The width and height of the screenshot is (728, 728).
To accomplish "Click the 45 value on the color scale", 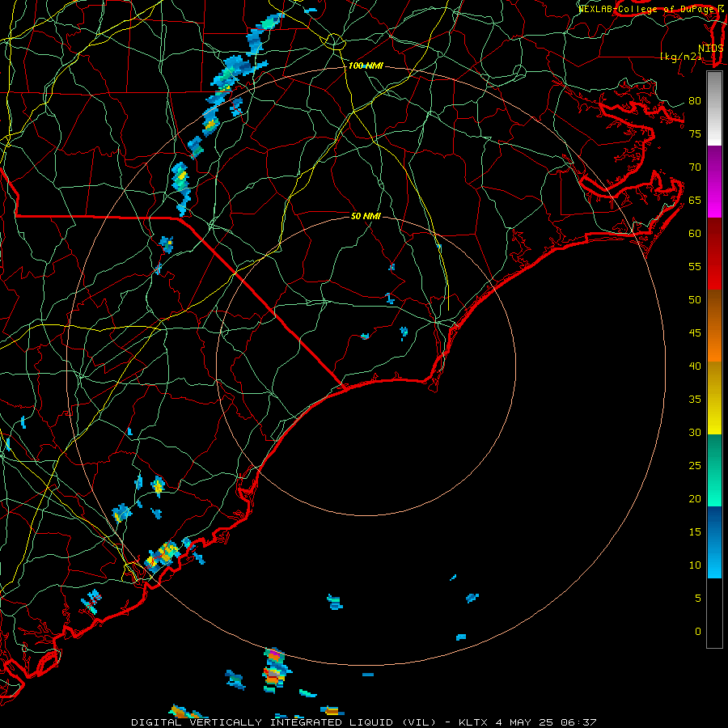I will coord(695,333).
